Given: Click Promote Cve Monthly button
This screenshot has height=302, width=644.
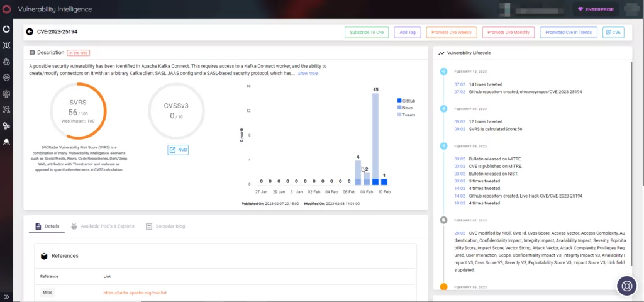Looking at the screenshot, I should coord(508,32).
